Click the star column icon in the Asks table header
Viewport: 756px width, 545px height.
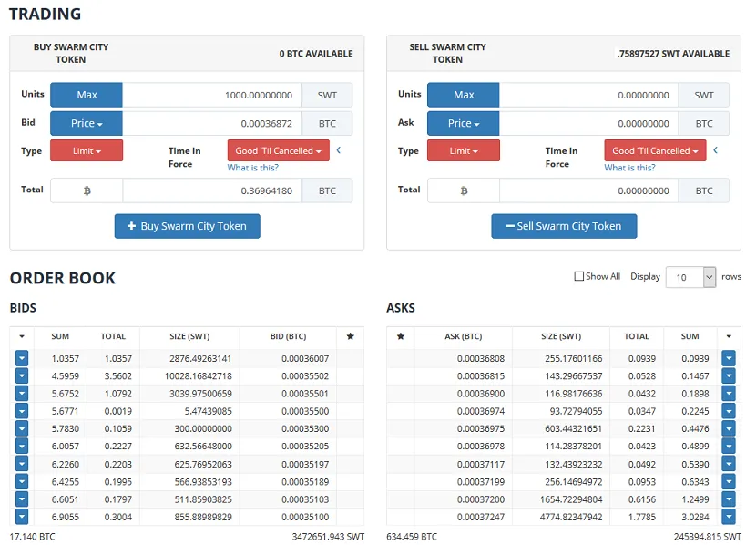(x=401, y=336)
